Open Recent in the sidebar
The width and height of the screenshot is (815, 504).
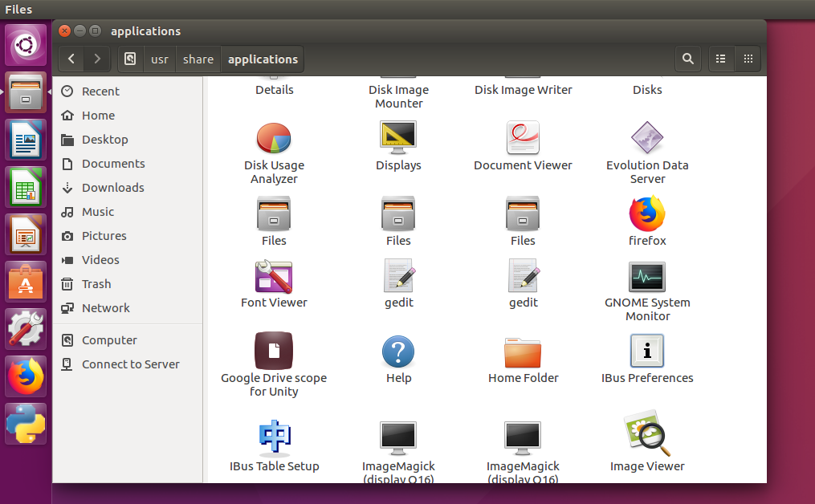128,91
